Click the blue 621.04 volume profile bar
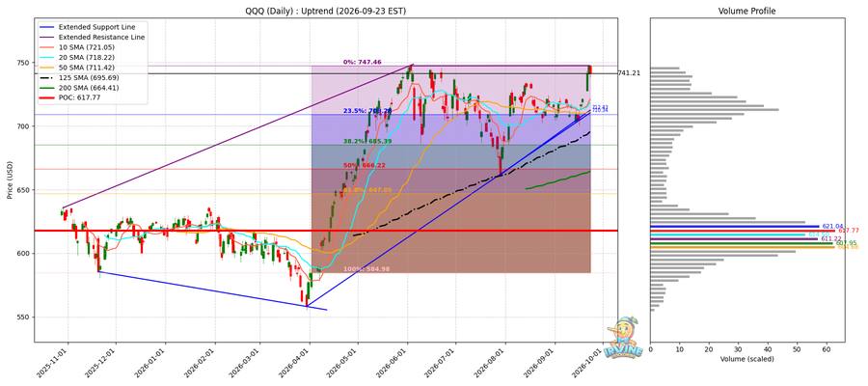Viewport: 868px width, 386px height. [735, 226]
